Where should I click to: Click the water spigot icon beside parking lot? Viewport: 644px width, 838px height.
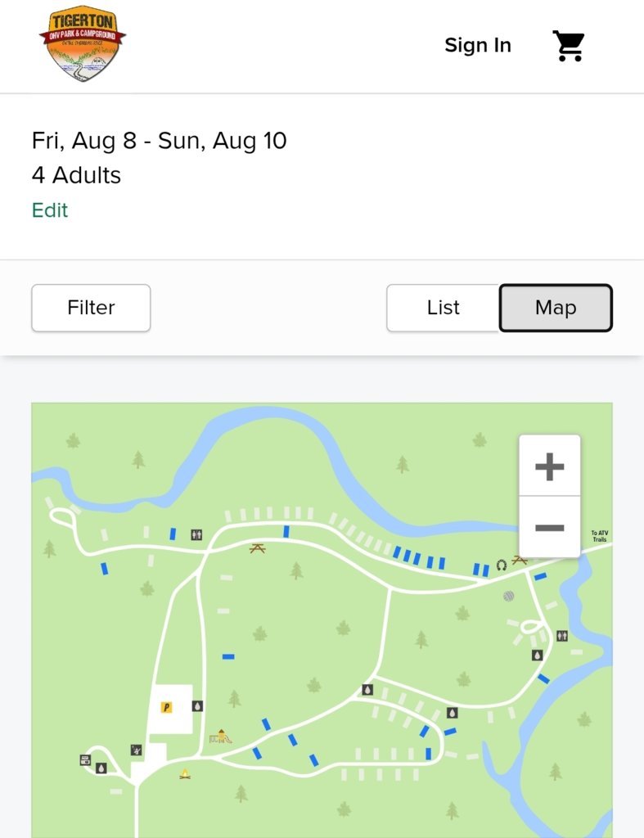click(197, 706)
